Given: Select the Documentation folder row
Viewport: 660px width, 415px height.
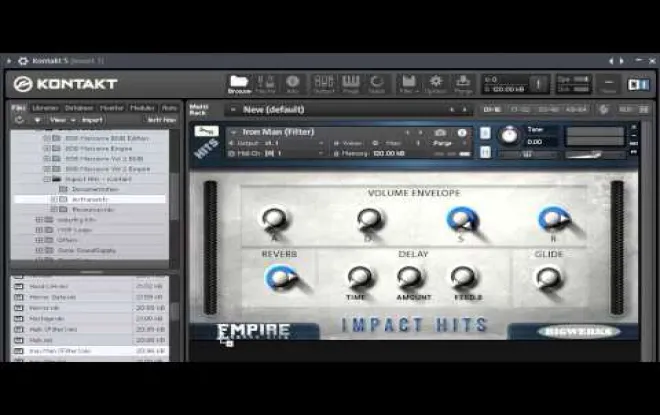Looking at the screenshot, I should point(90,189).
